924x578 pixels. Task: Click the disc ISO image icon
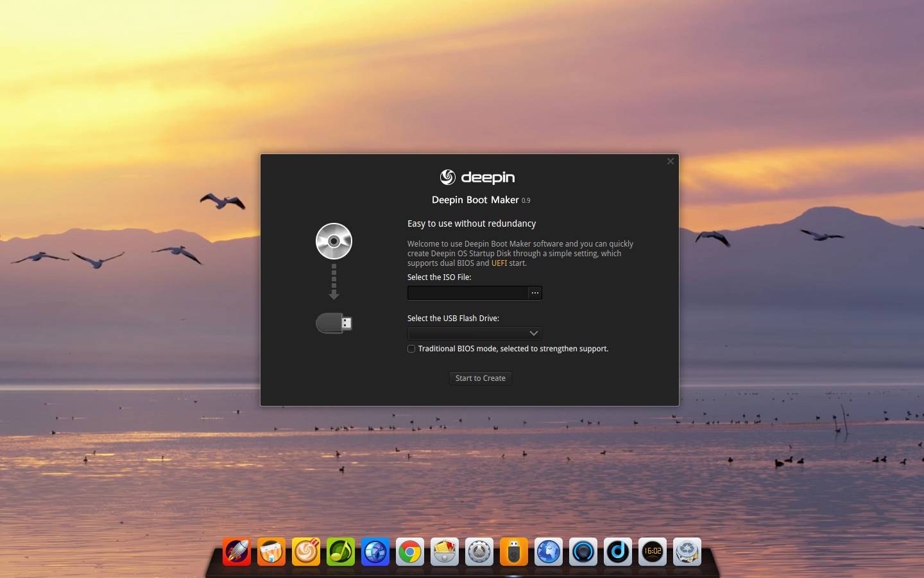point(334,241)
